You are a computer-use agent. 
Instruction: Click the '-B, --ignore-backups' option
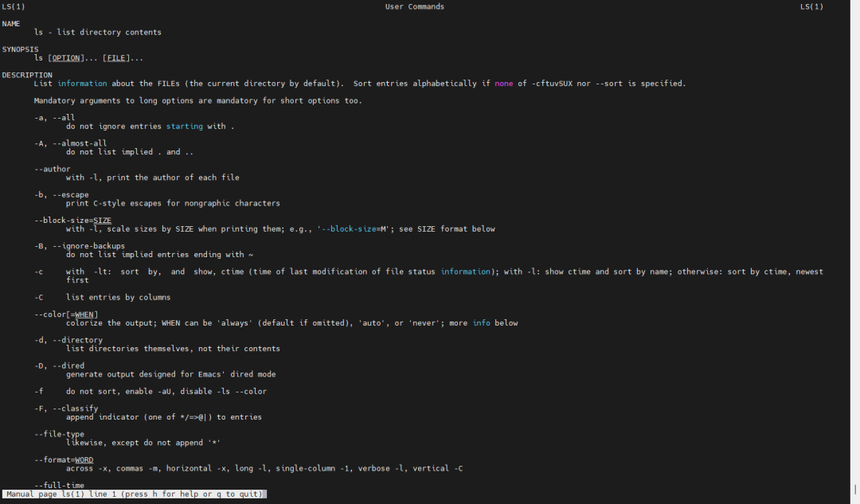(x=80, y=246)
